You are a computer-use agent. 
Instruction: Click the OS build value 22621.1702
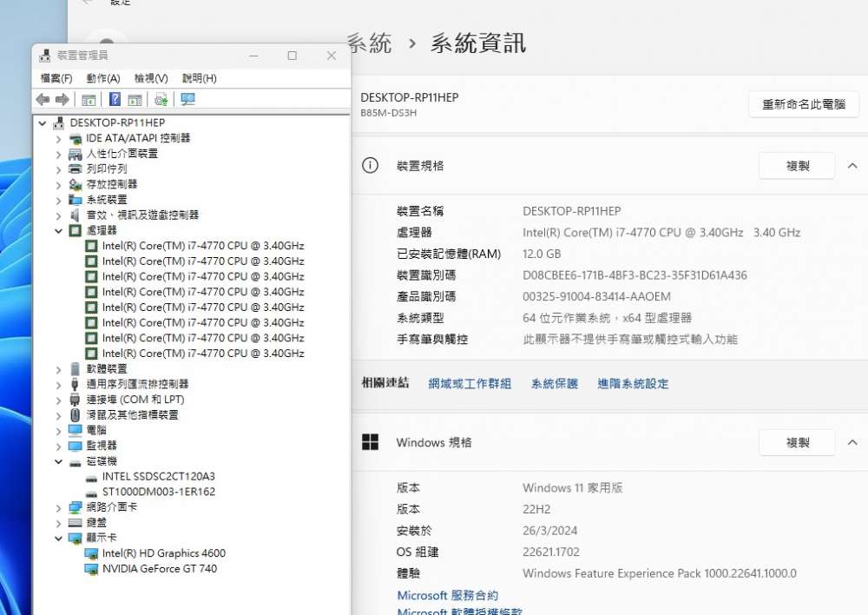tap(551, 552)
